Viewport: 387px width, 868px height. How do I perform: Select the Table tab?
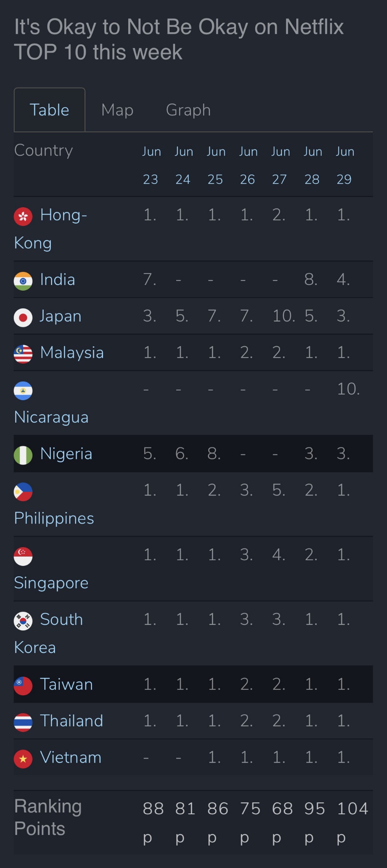50,110
